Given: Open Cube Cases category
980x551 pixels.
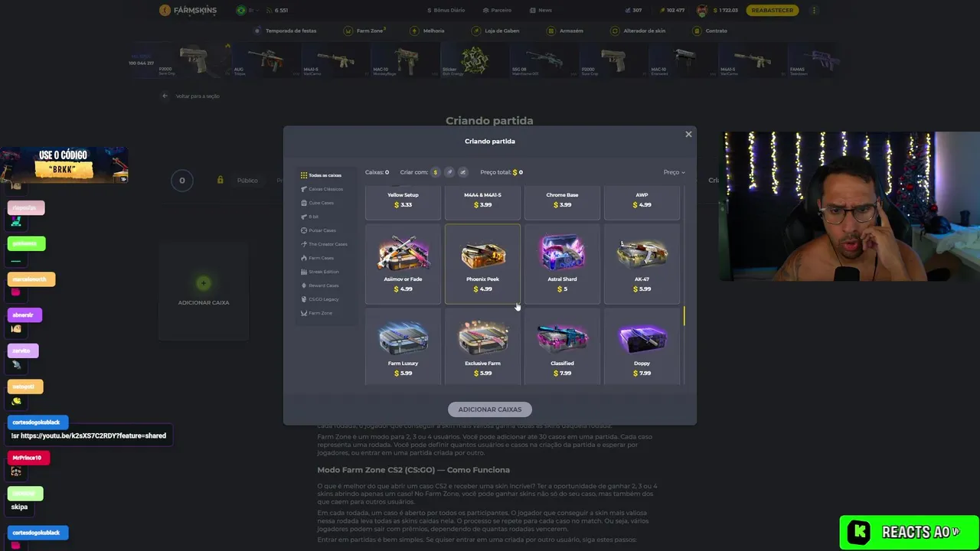Looking at the screenshot, I should click(317, 203).
